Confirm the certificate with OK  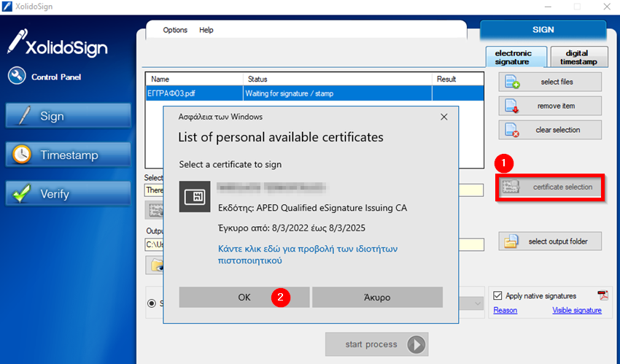(x=244, y=297)
